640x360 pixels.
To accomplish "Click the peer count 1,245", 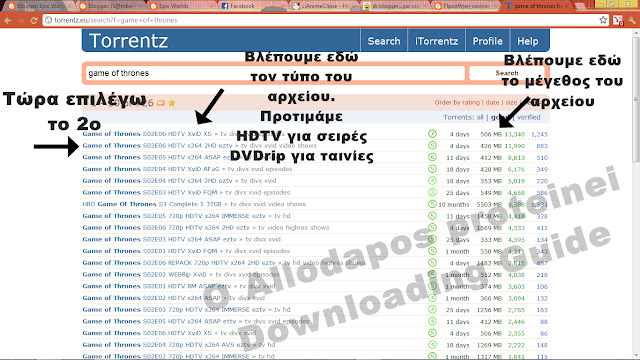I will coord(539,134).
